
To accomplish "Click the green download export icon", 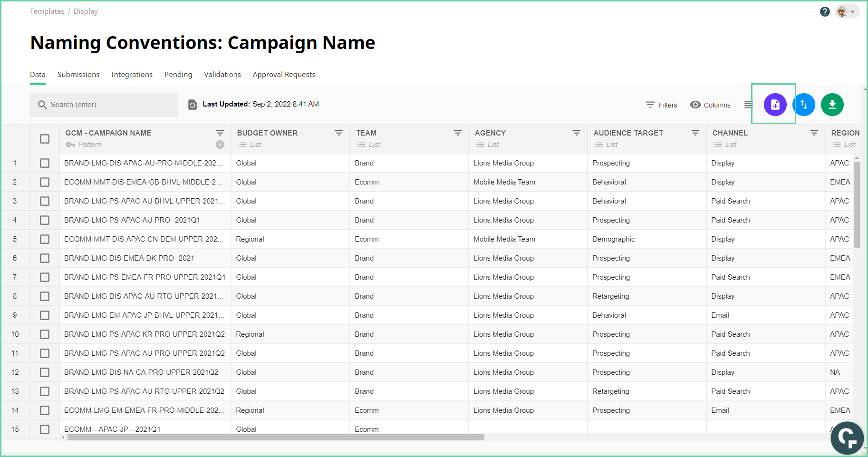I will [832, 105].
